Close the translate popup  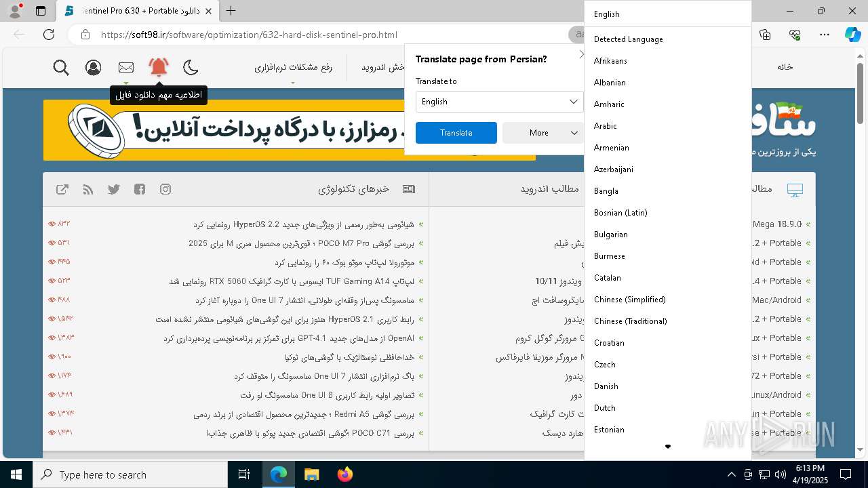581,54
